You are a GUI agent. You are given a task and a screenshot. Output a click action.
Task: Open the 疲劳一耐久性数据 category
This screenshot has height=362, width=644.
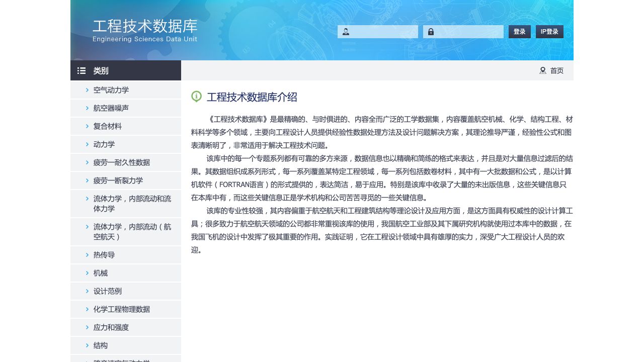(122, 162)
